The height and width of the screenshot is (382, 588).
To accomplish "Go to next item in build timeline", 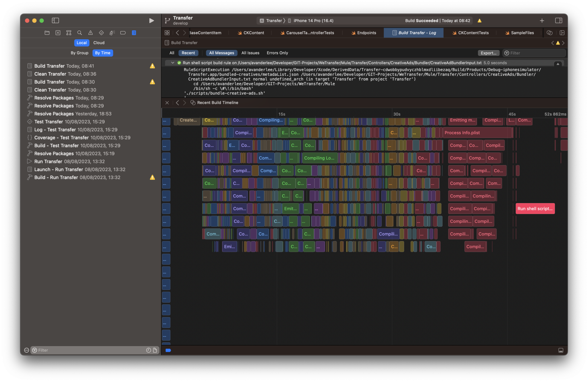I will pos(185,103).
